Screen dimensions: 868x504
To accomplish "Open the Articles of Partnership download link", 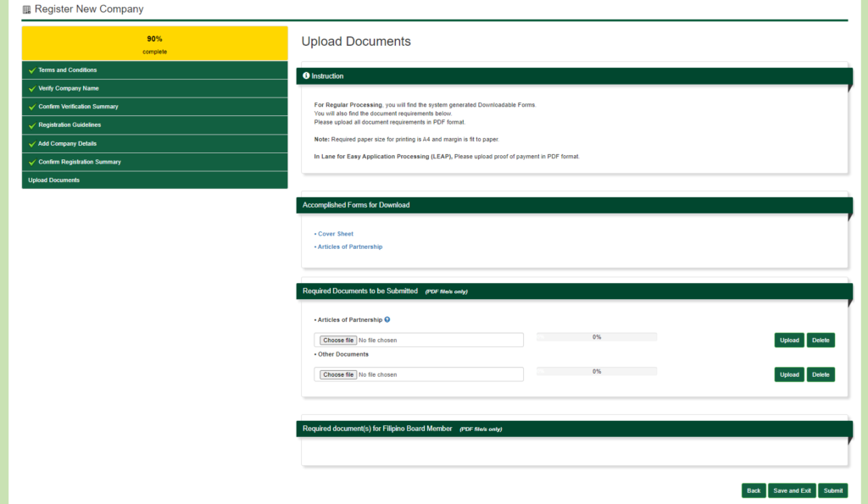I will pyautogui.click(x=350, y=246).
